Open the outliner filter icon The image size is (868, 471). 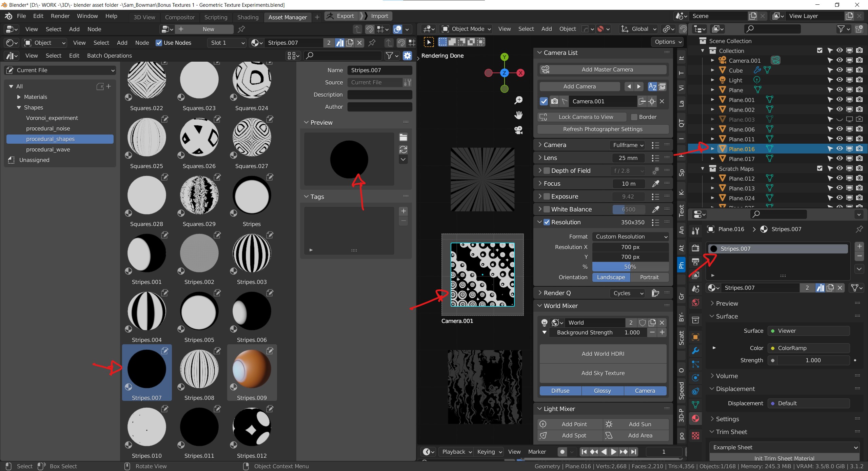coord(842,29)
